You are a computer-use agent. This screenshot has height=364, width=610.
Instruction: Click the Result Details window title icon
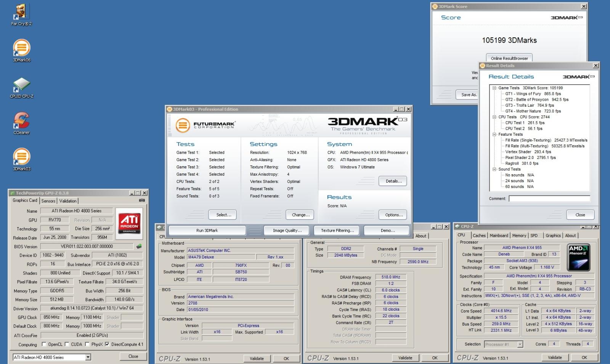(x=483, y=66)
